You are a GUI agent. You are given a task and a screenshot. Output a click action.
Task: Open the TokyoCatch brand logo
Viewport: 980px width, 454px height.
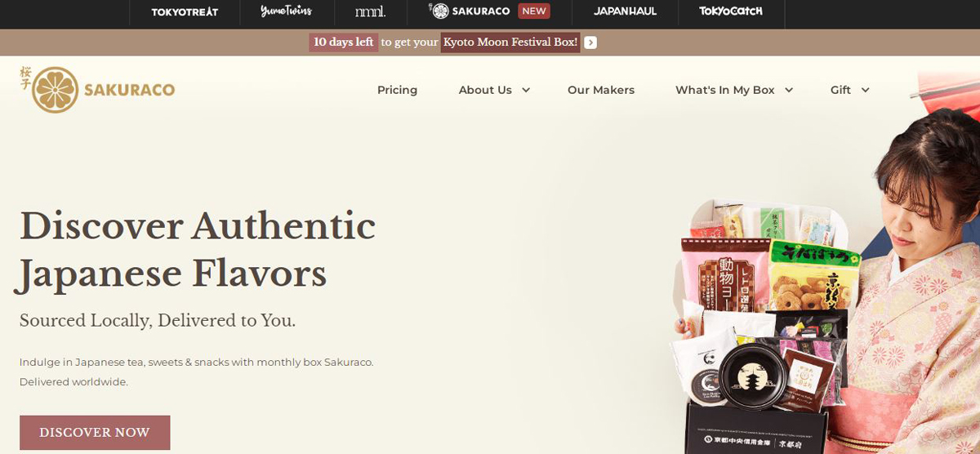pos(730,11)
